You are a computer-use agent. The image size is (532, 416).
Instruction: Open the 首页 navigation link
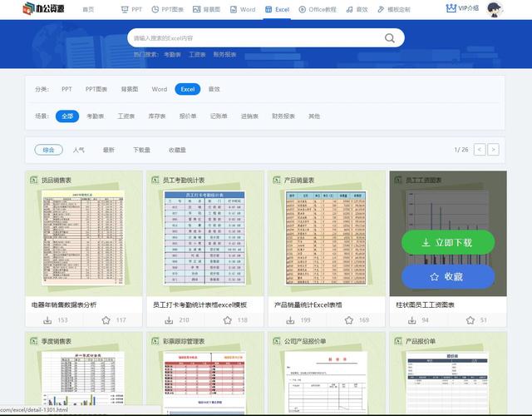point(88,9)
